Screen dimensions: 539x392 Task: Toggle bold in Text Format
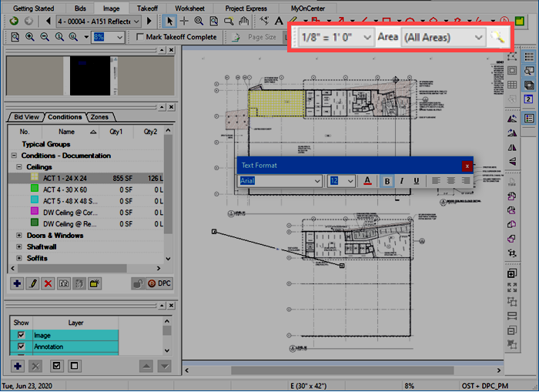(x=387, y=181)
